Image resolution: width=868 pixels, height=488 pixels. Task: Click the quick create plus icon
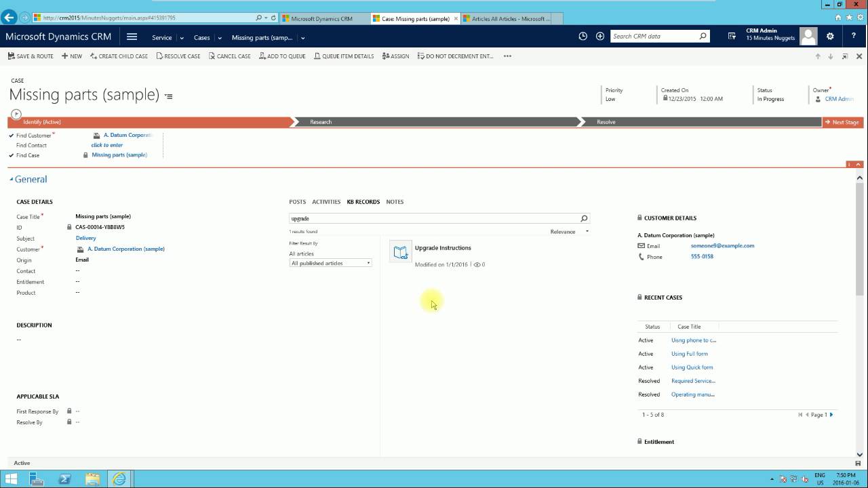tap(600, 37)
